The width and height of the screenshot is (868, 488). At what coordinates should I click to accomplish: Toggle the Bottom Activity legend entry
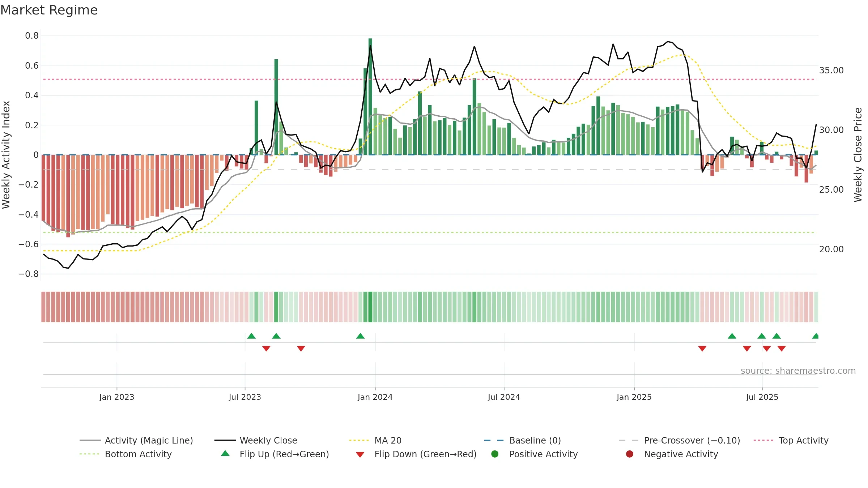point(125,454)
